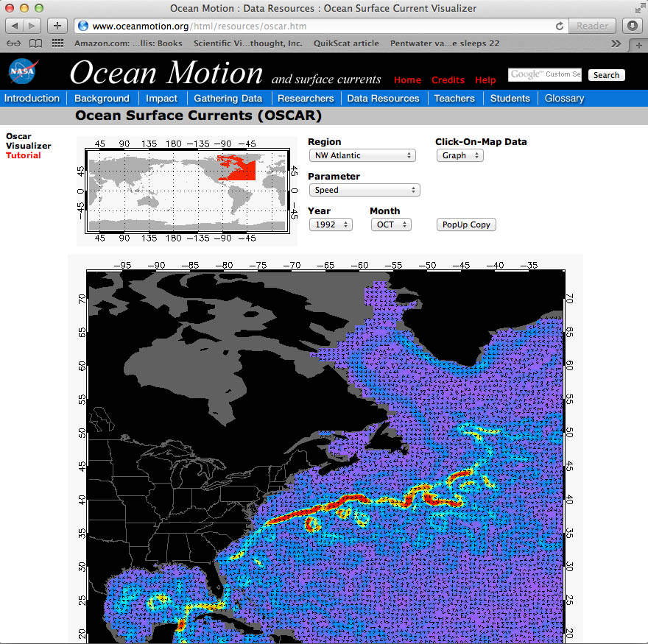Select the Glossary navigation tab

(564, 98)
